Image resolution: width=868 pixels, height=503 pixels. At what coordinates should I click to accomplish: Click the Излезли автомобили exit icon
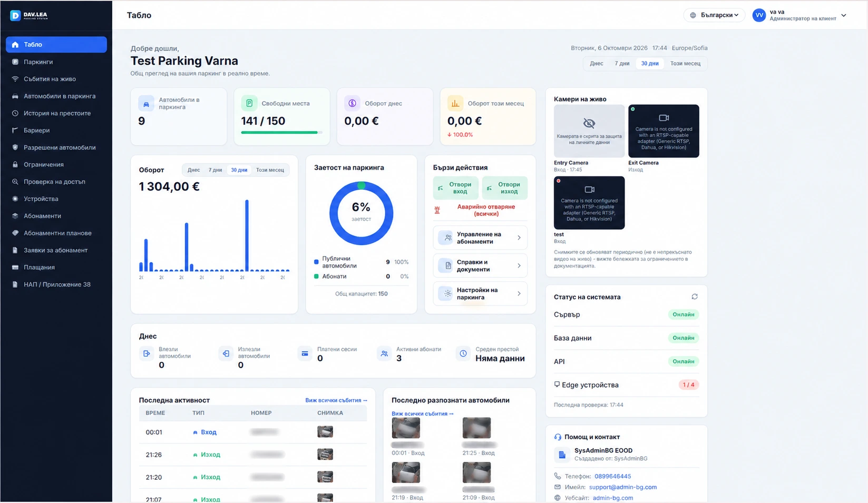[x=226, y=353]
